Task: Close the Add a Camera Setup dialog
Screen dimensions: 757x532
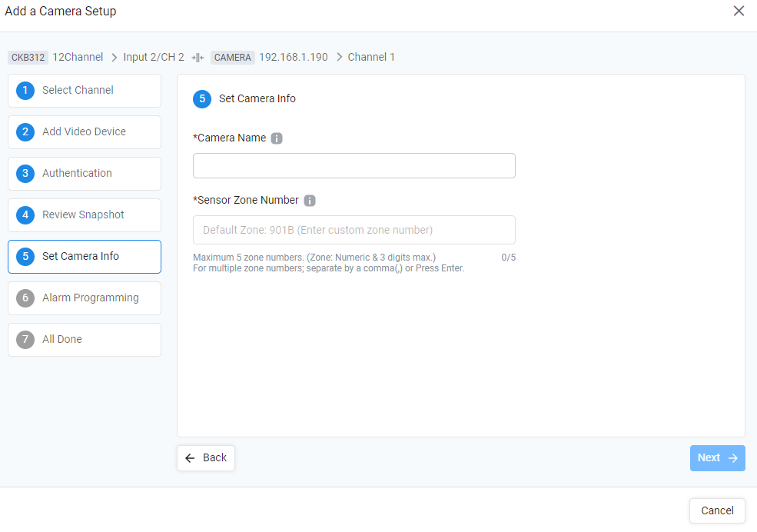Action: pyautogui.click(x=739, y=11)
